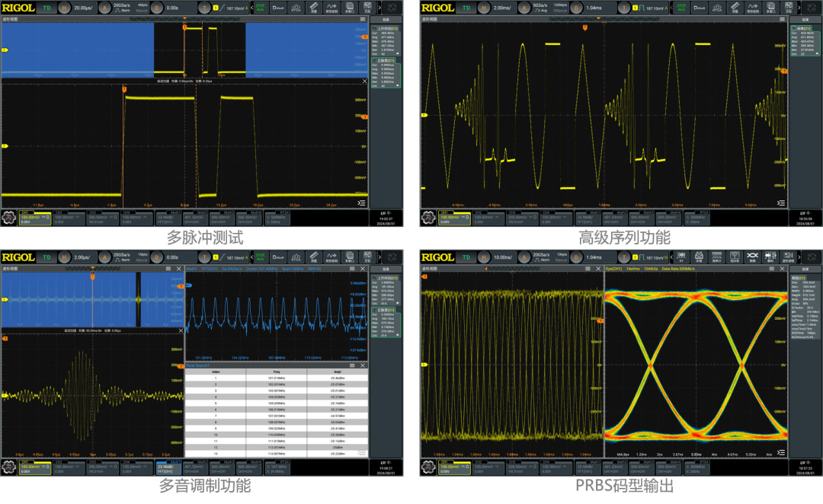The width and height of the screenshot is (823, 504).
Task: Open RTSA icon in the 20.00µs multi-pulse panel toolbar
Action: (x=296, y=8)
